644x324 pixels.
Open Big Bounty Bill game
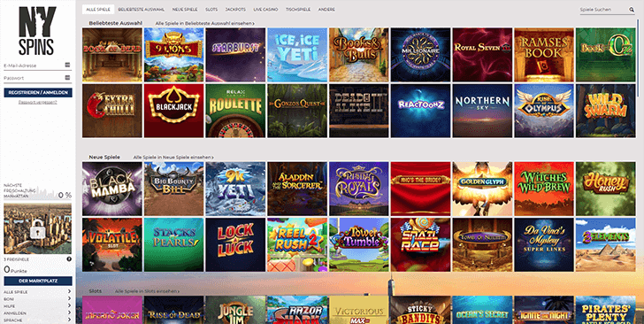(x=173, y=189)
